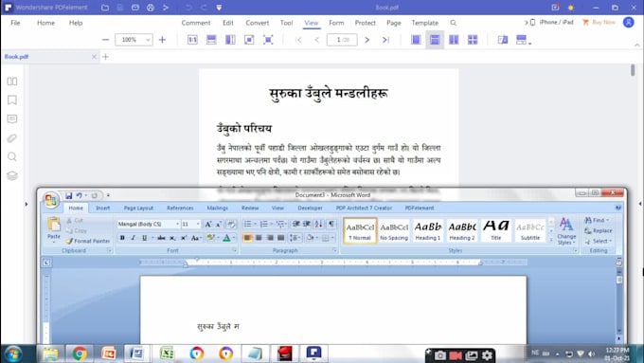Open the line spacing dropdown
The image size is (644, 363).
tap(295, 238)
